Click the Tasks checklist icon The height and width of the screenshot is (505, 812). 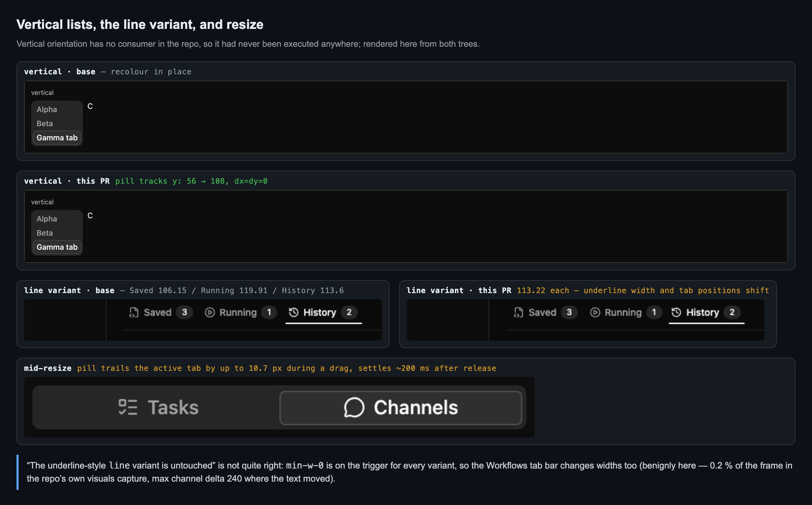pyautogui.click(x=128, y=407)
